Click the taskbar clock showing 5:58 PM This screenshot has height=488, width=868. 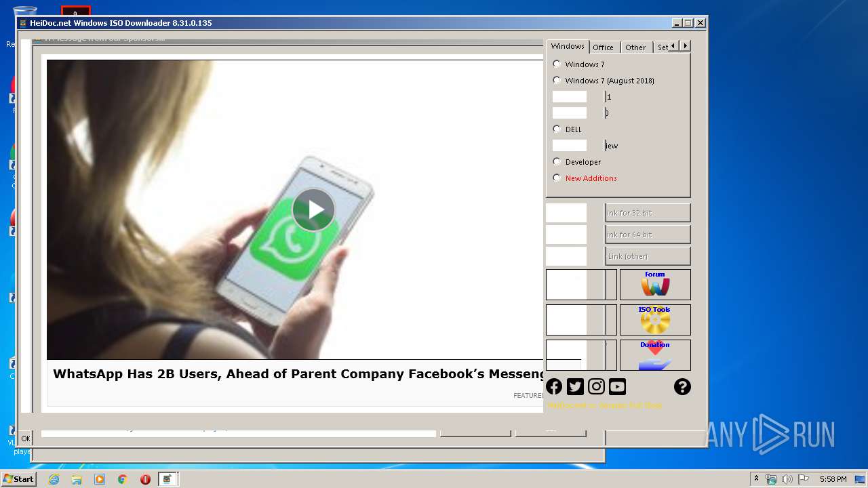click(833, 479)
